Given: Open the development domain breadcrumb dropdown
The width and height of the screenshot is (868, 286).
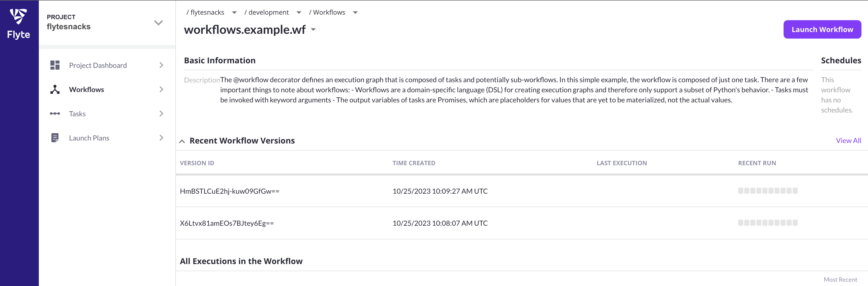Looking at the screenshot, I should 299,13.
